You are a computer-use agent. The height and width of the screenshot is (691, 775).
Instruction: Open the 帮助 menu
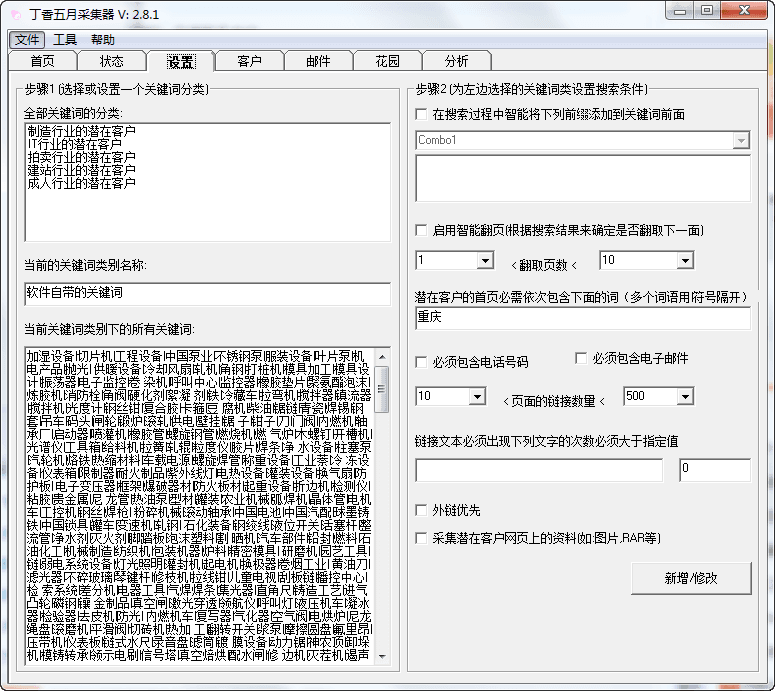103,40
